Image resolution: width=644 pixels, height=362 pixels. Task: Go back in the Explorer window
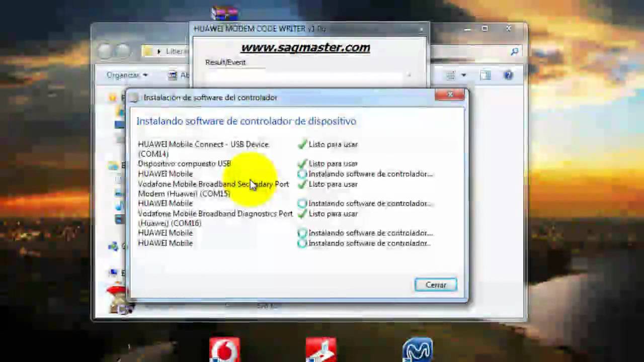(105, 51)
